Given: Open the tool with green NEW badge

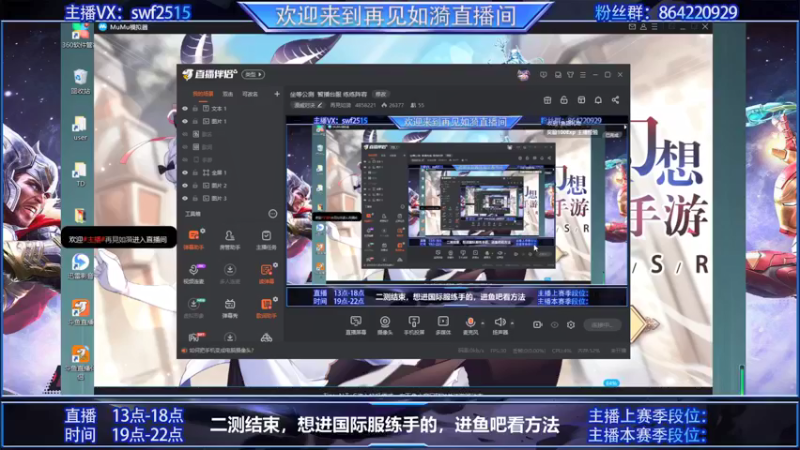Looking at the screenshot, I should click(193, 308).
